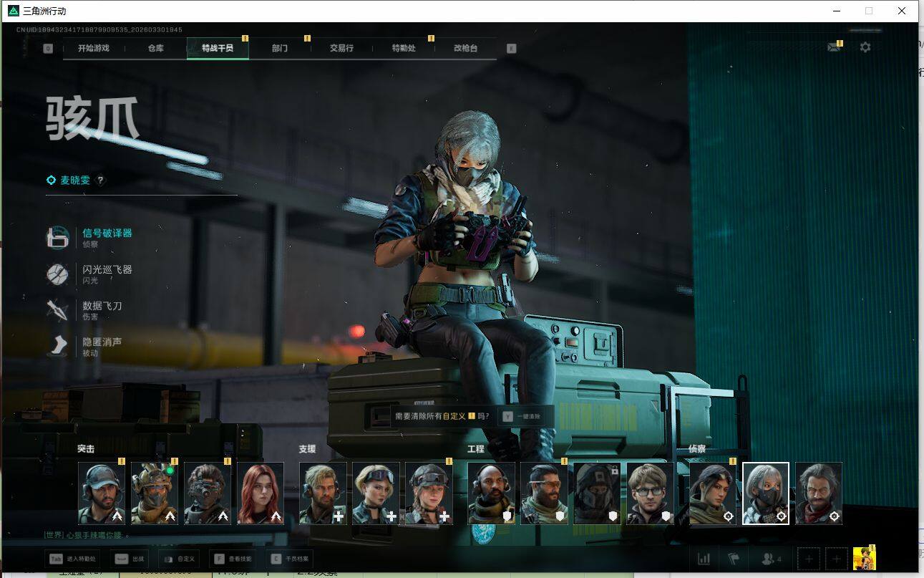Viewport: 924px width, 578px height.
Task: Select the 突击 operator with cap and beard
Action: coord(102,493)
